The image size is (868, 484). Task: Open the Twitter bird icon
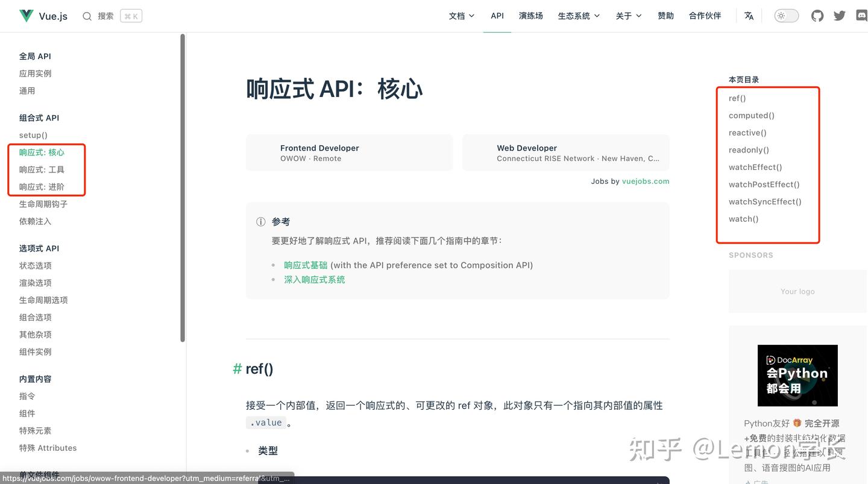[x=839, y=16]
